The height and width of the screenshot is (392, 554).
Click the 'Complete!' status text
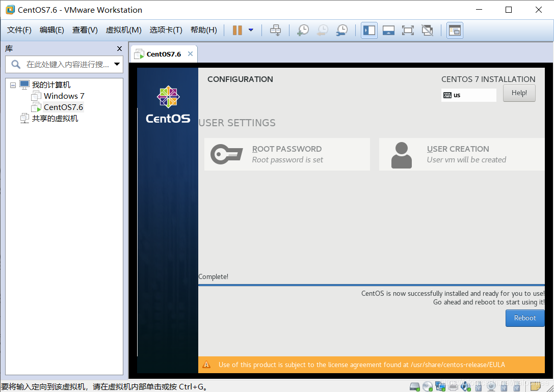click(x=214, y=276)
